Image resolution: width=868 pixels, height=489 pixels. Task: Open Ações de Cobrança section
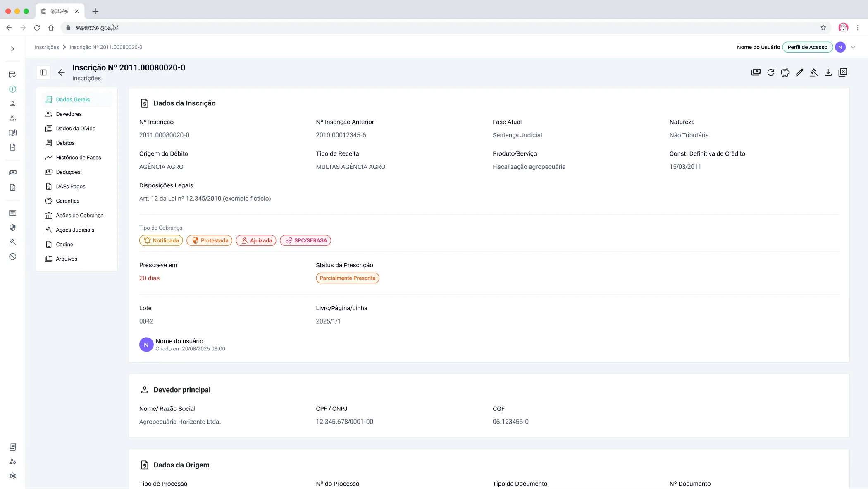pyautogui.click(x=77, y=216)
